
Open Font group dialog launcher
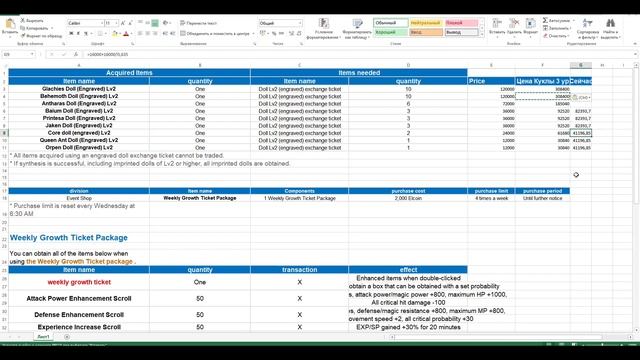point(133,44)
